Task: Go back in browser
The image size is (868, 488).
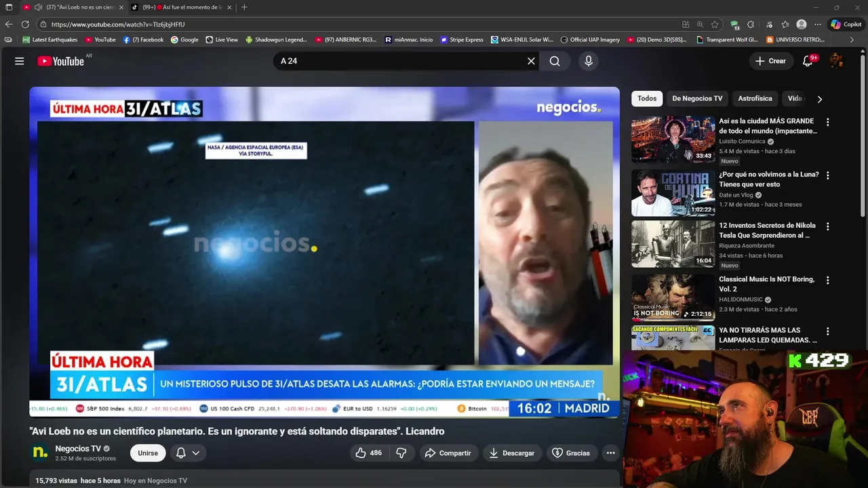Action: pos(9,24)
